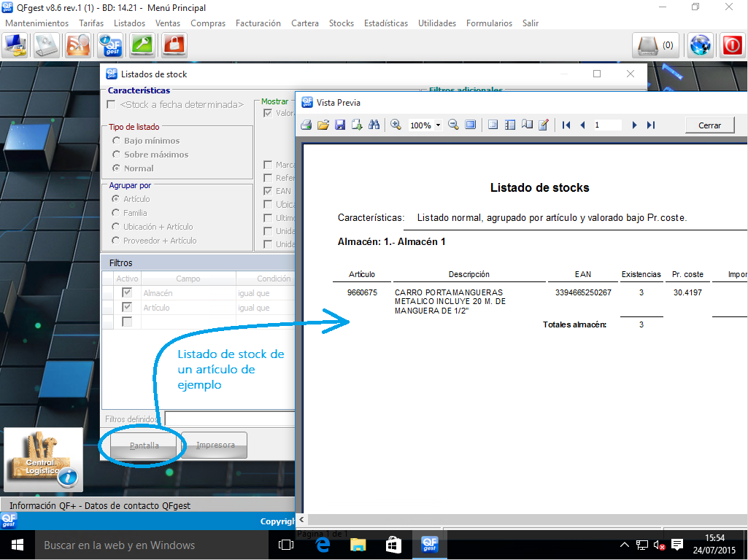
Task: Open the Mantenimientos menu
Action: point(36,23)
